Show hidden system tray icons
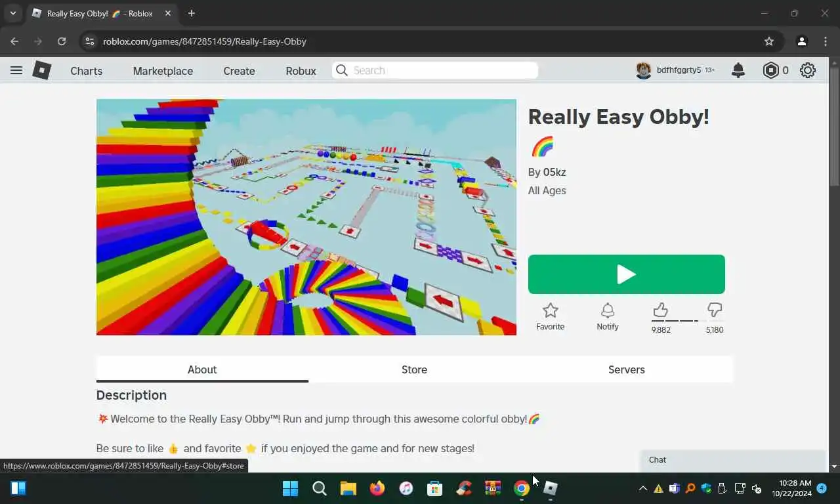840x504 pixels. pos(642,488)
